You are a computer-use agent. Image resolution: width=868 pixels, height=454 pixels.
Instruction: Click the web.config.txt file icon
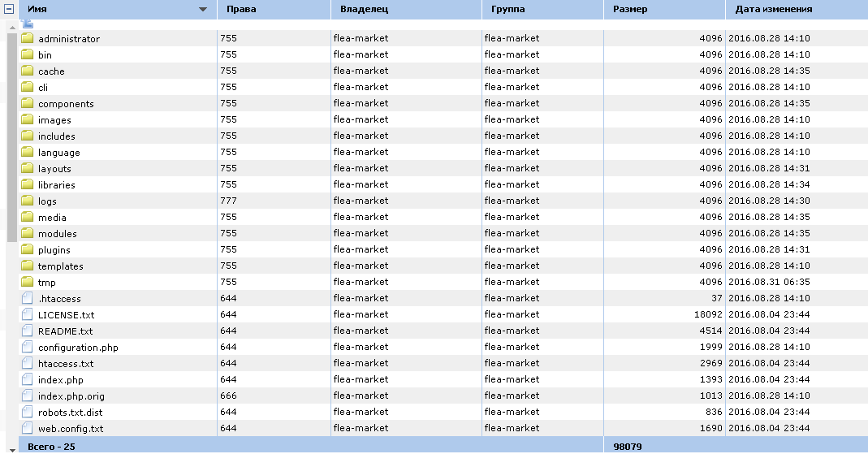(28, 428)
